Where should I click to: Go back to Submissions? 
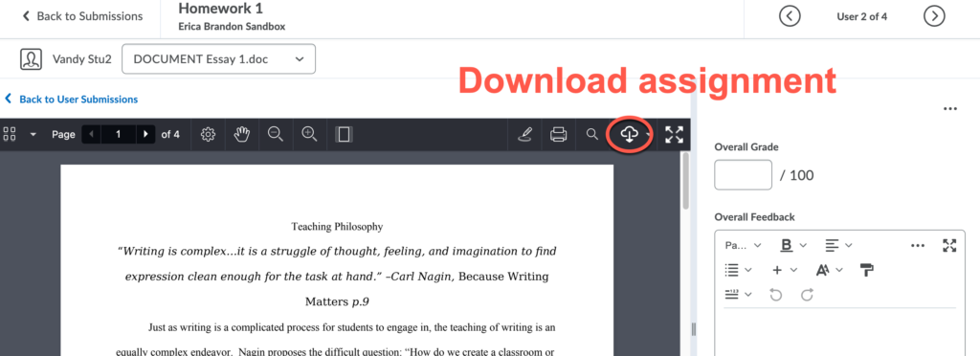point(82,16)
